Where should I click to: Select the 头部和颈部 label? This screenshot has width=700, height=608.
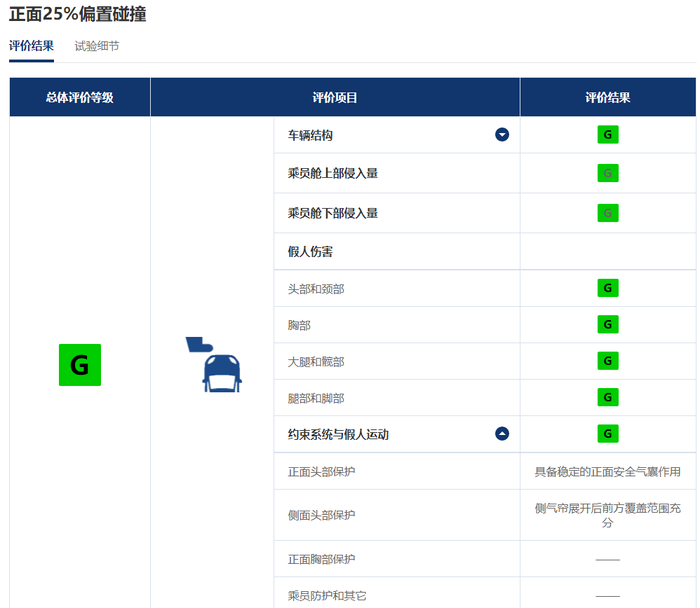coord(316,289)
